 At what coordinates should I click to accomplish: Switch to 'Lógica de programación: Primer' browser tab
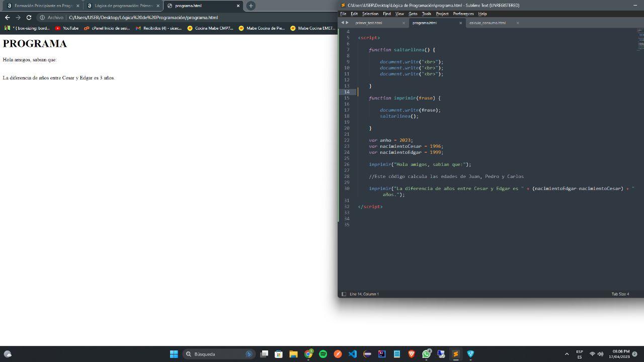(123, 6)
